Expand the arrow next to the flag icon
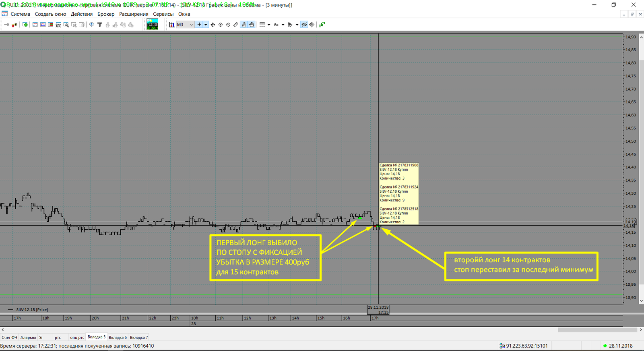Viewport: 644px width, 351px height. click(x=297, y=25)
